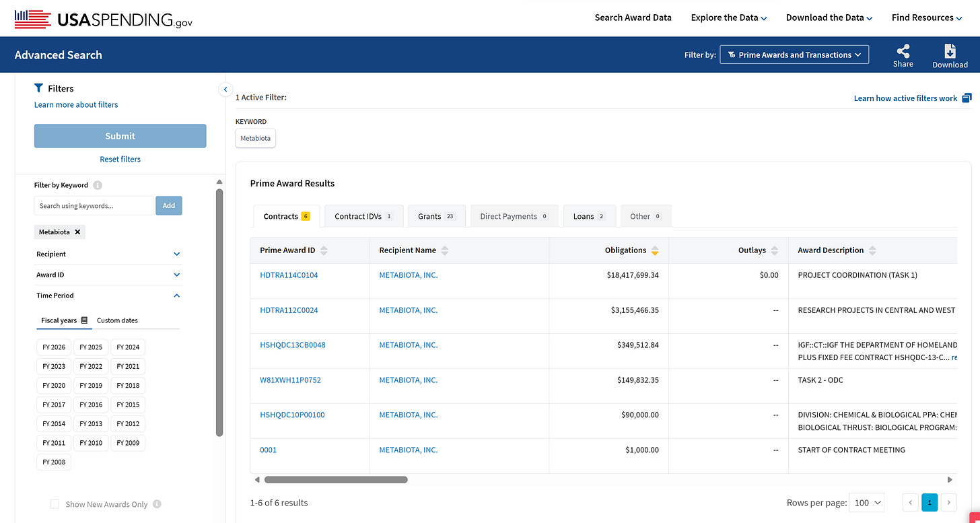This screenshot has width=980, height=523.
Task: Click horizontal scrollbar left arrow
Action: tap(256, 480)
